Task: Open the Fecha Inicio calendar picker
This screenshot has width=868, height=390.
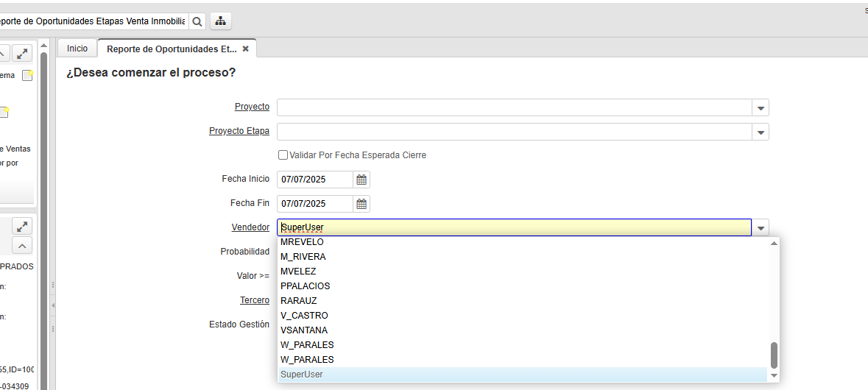Action: point(361,180)
